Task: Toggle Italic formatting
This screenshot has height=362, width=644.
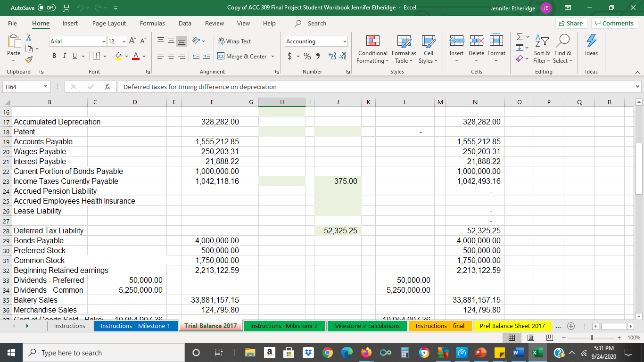Action: tap(64, 57)
